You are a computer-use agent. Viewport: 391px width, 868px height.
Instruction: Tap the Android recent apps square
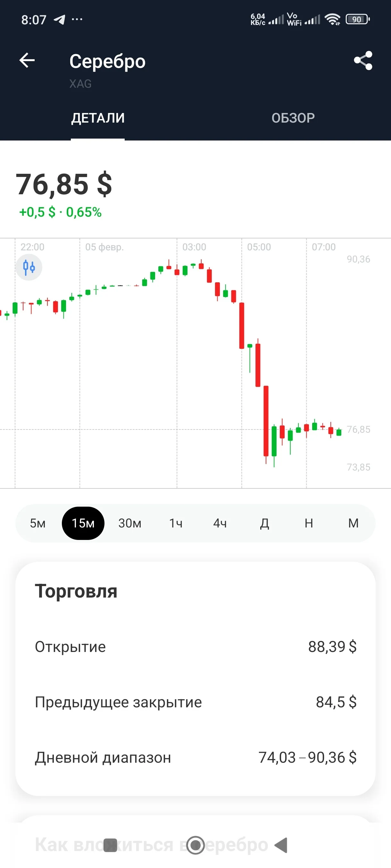[110, 845]
